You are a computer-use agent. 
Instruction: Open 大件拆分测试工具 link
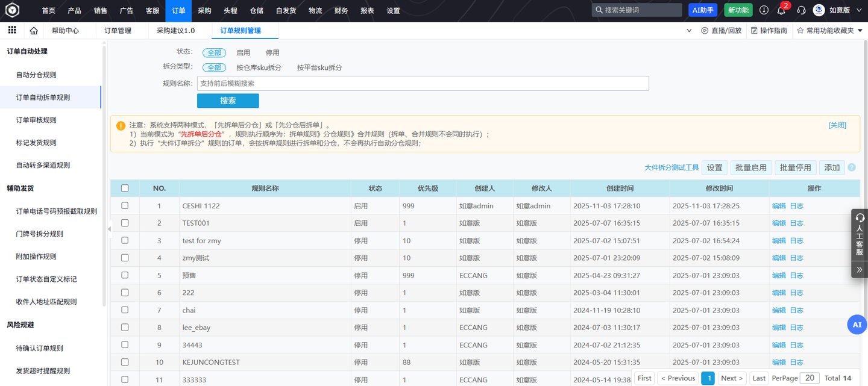coord(671,168)
